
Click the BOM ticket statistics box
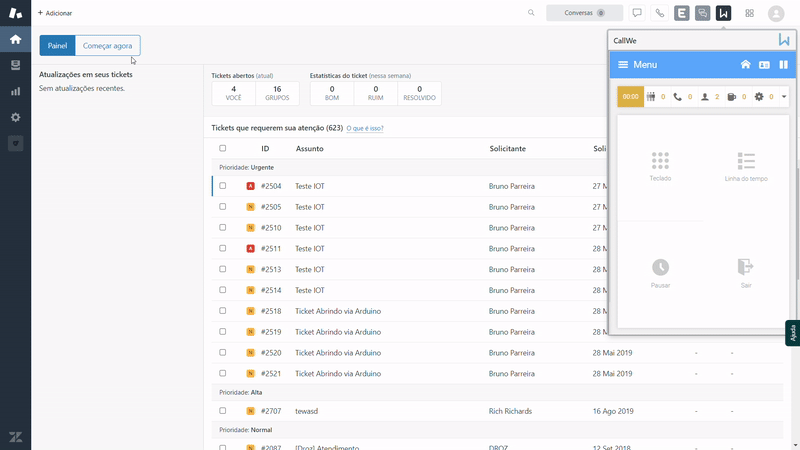point(332,93)
